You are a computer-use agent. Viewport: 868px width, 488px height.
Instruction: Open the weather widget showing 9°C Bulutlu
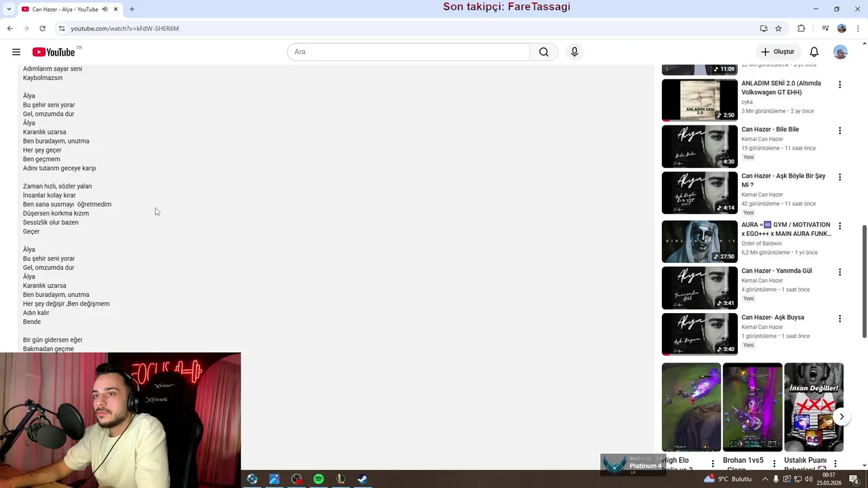pos(728,479)
